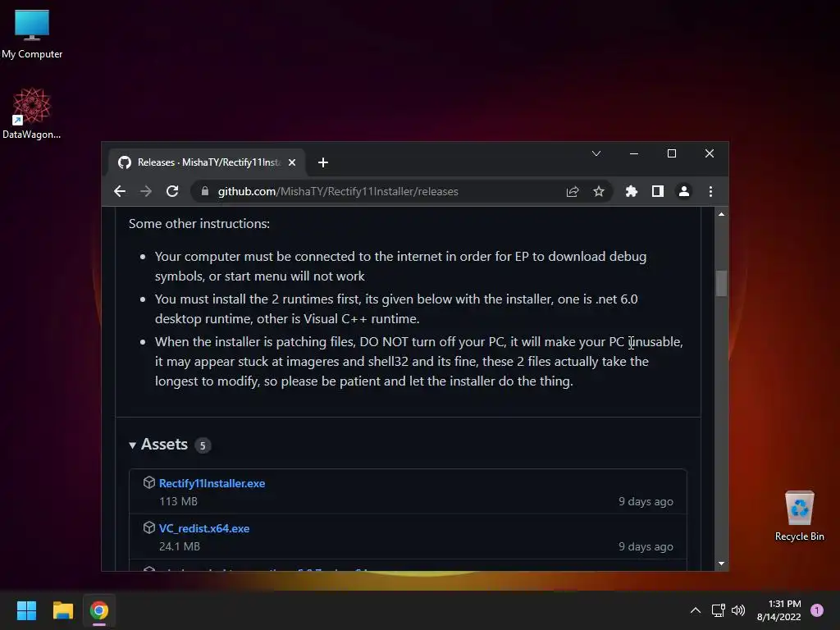The height and width of the screenshot is (630, 840).
Task: Open the Chrome profile icon
Action: tap(684, 191)
